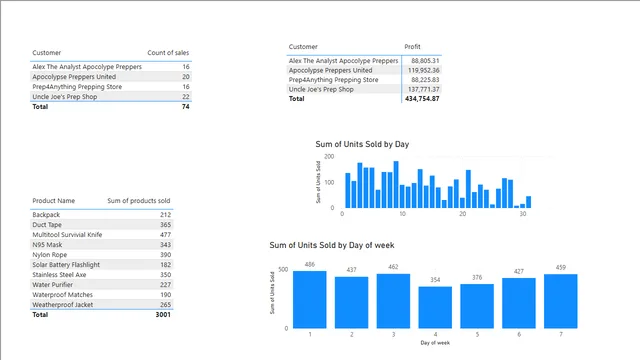Click the Product Name column header
Image resolution: width=640 pixels, height=360 pixels.
point(53,201)
